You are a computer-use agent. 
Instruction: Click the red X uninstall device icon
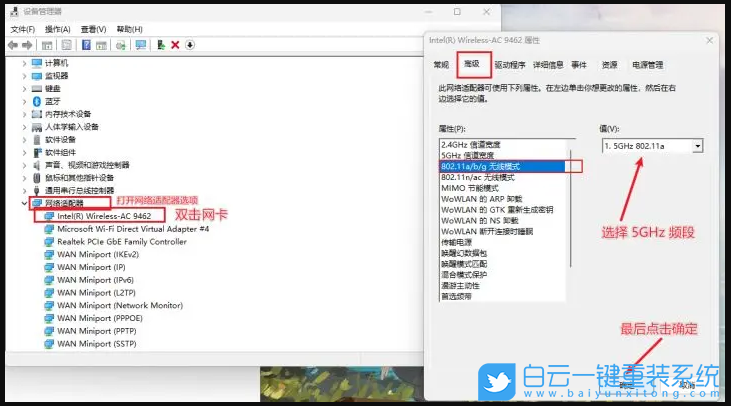coord(175,45)
